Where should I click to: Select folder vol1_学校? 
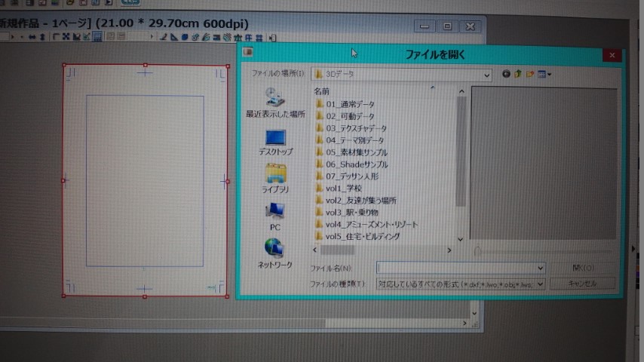click(339, 189)
